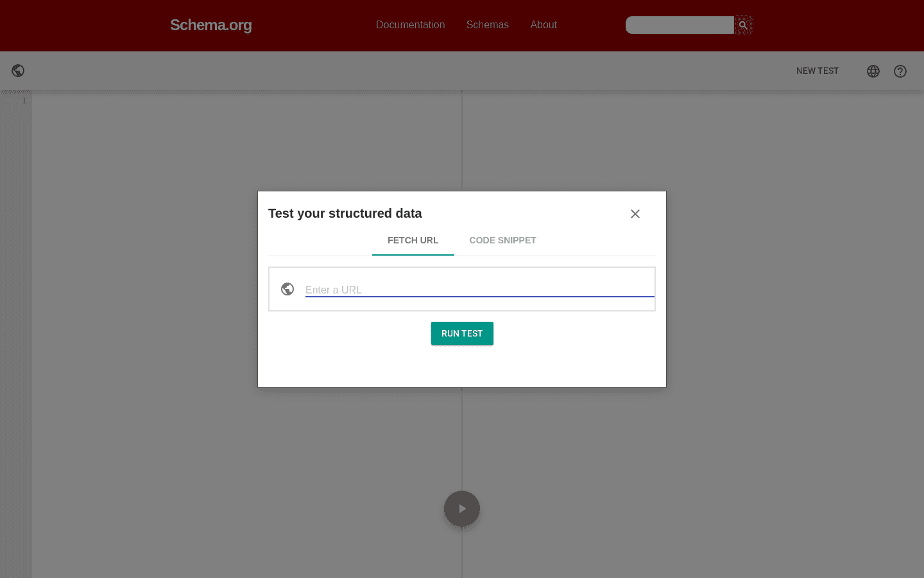Open the Schemas menu item

487,25
